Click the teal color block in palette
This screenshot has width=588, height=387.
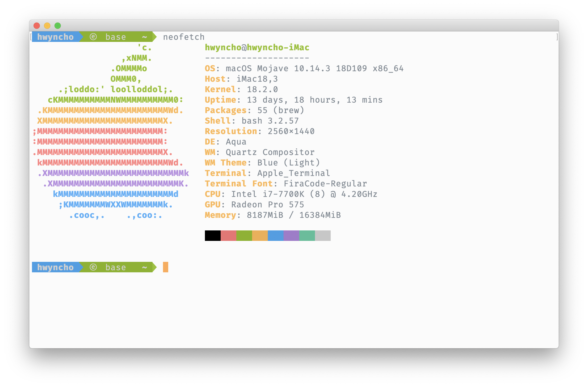point(307,236)
